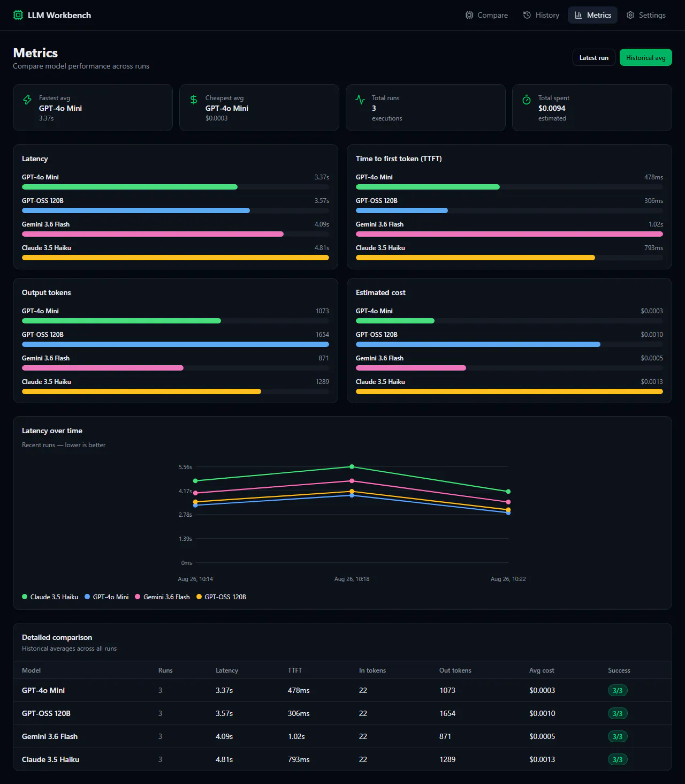
Task: Click the GPT-OSS 120B bar in Output tokens panel
Action: 176,344
